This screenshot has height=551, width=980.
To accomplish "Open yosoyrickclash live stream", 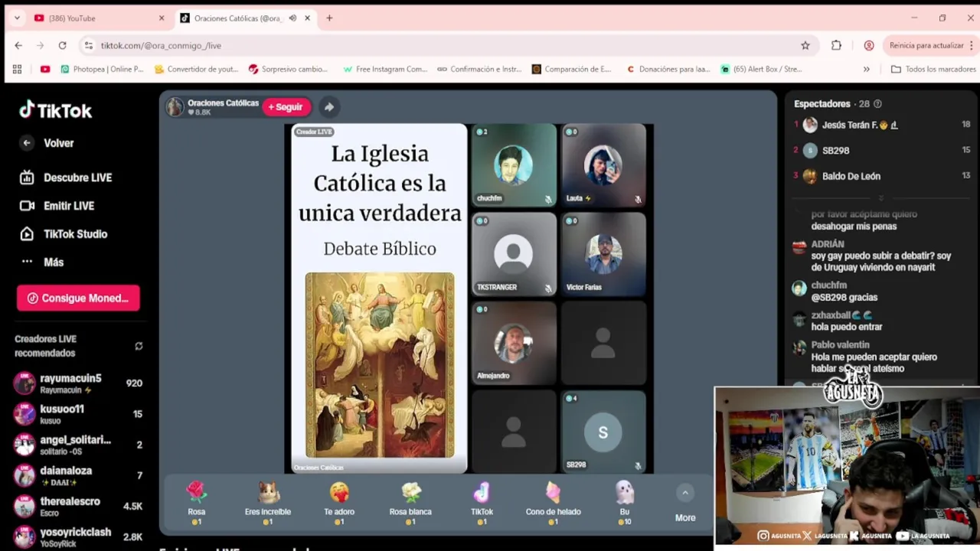I will tap(78, 536).
